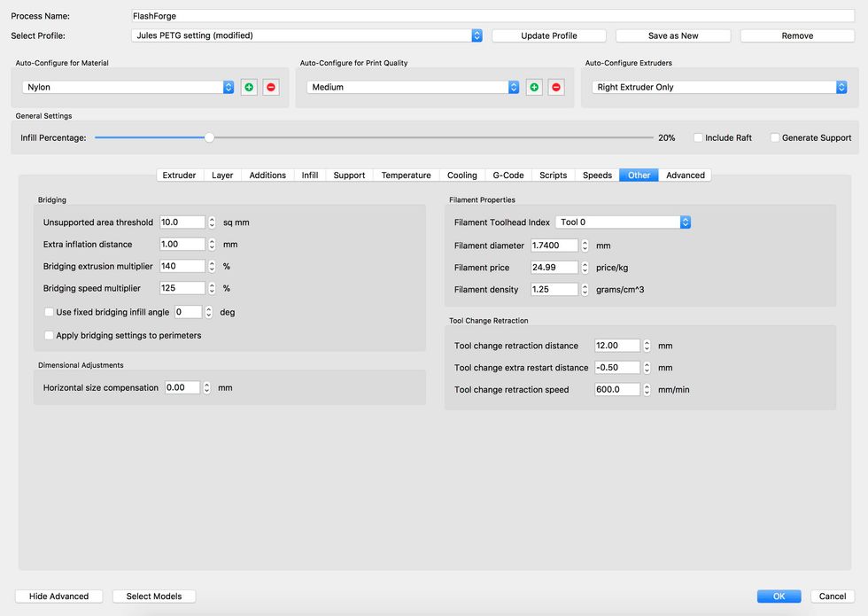Save settings as a new profile

(672, 35)
